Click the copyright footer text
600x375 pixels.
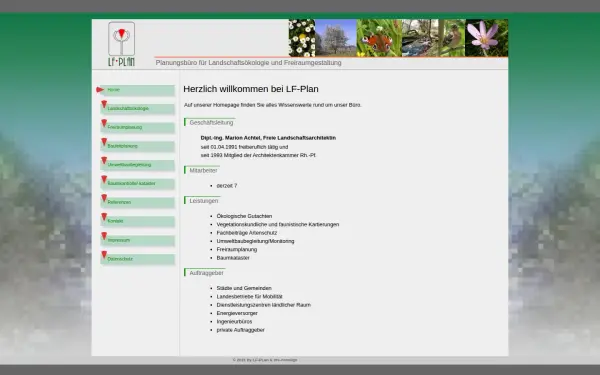click(265, 360)
